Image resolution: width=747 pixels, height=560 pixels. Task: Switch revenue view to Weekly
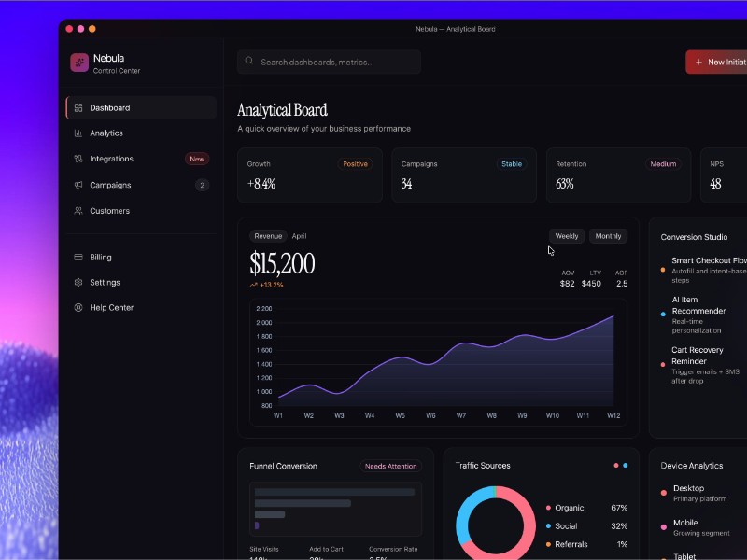(x=566, y=236)
